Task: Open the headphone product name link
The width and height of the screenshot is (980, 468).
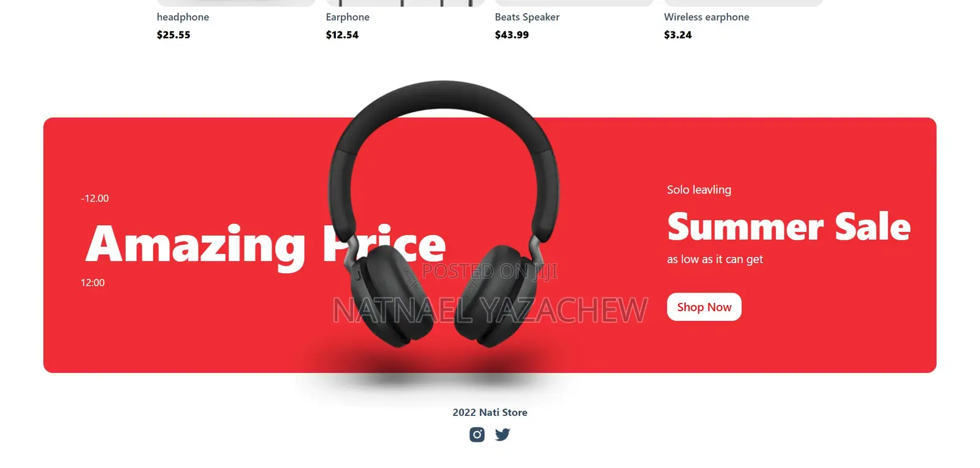Action: pos(183,17)
